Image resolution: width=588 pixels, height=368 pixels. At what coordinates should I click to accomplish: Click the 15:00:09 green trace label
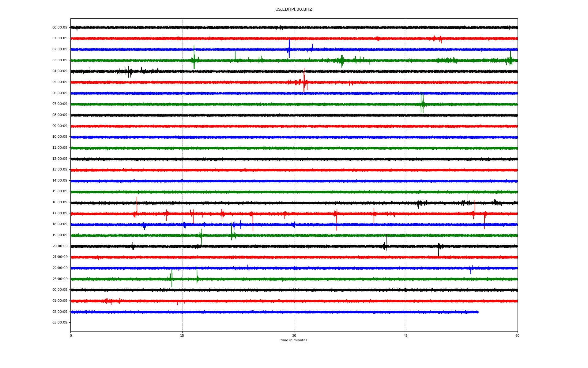60,191
